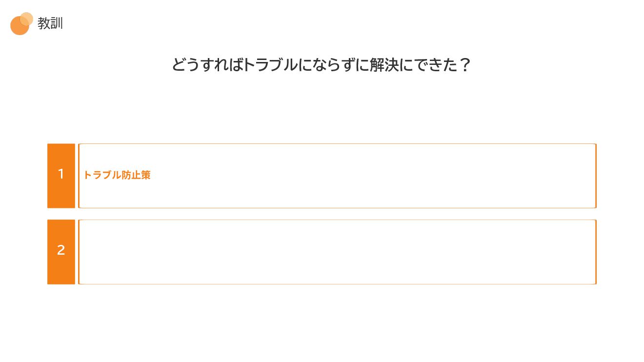Click the left border line of box one
The width and height of the screenshot is (644, 362).
click(79, 176)
